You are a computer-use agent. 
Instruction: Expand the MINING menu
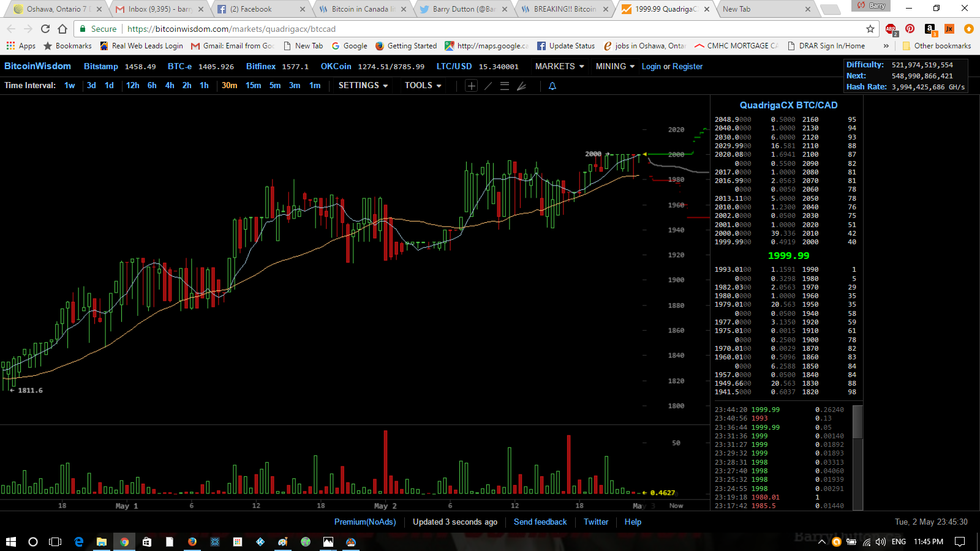(615, 66)
